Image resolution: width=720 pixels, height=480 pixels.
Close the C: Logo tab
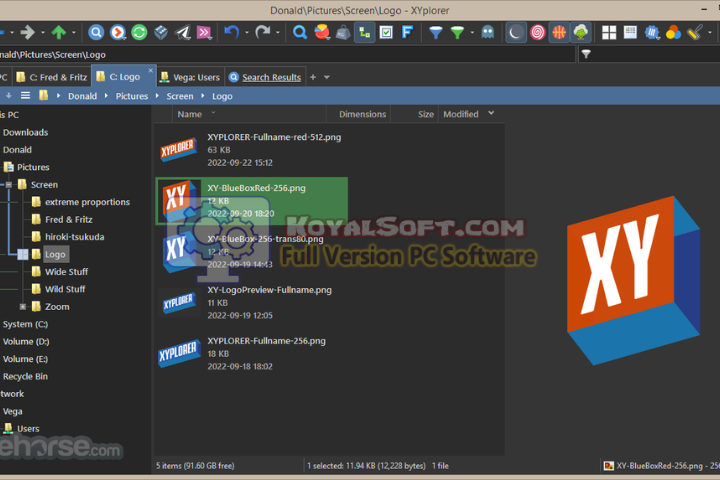click(x=150, y=70)
